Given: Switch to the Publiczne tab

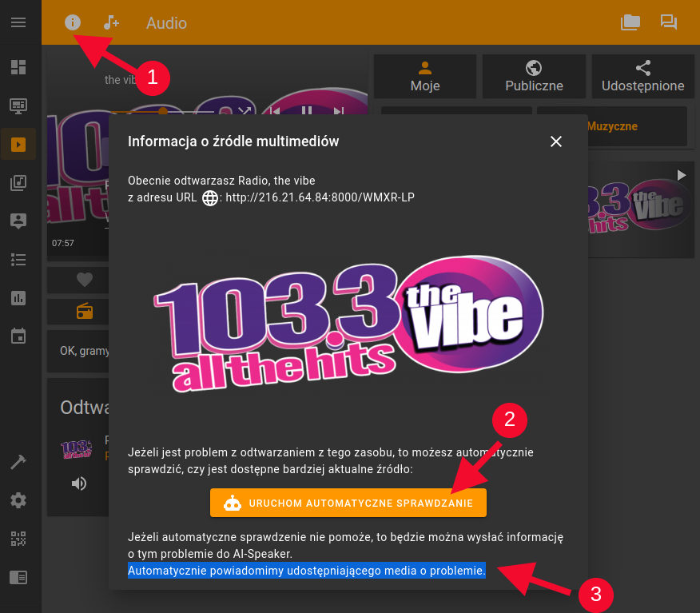Looking at the screenshot, I should pyautogui.click(x=534, y=77).
